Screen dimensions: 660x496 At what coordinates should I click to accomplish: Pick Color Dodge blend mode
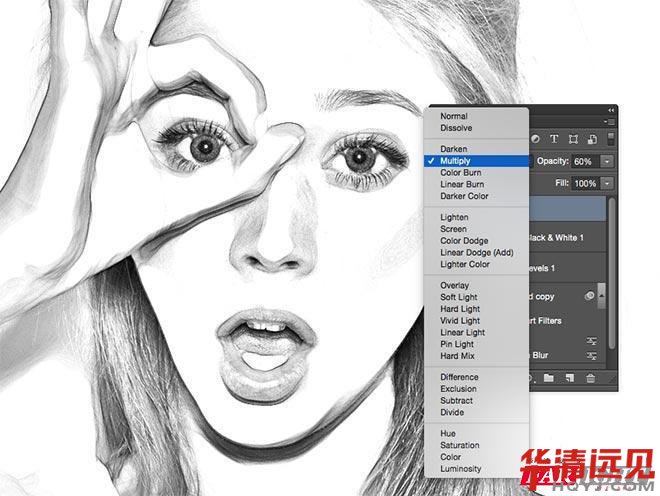coord(464,241)
